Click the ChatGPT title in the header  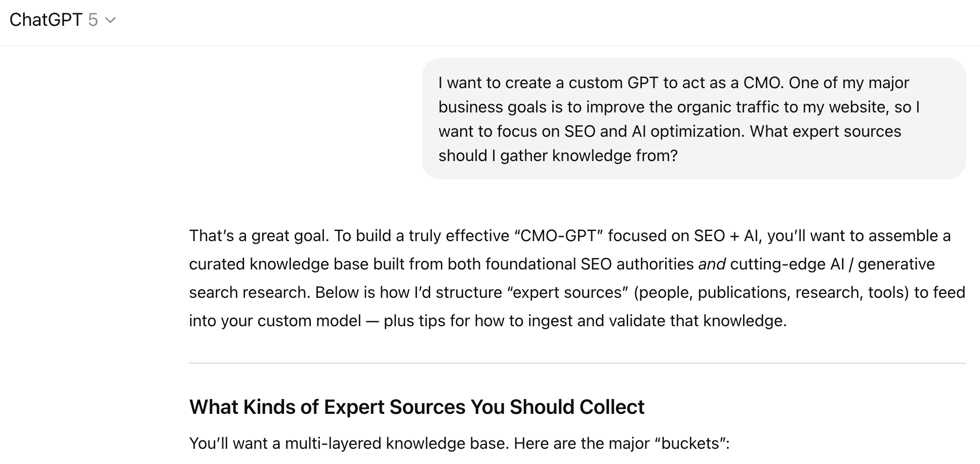click(46, 20)
